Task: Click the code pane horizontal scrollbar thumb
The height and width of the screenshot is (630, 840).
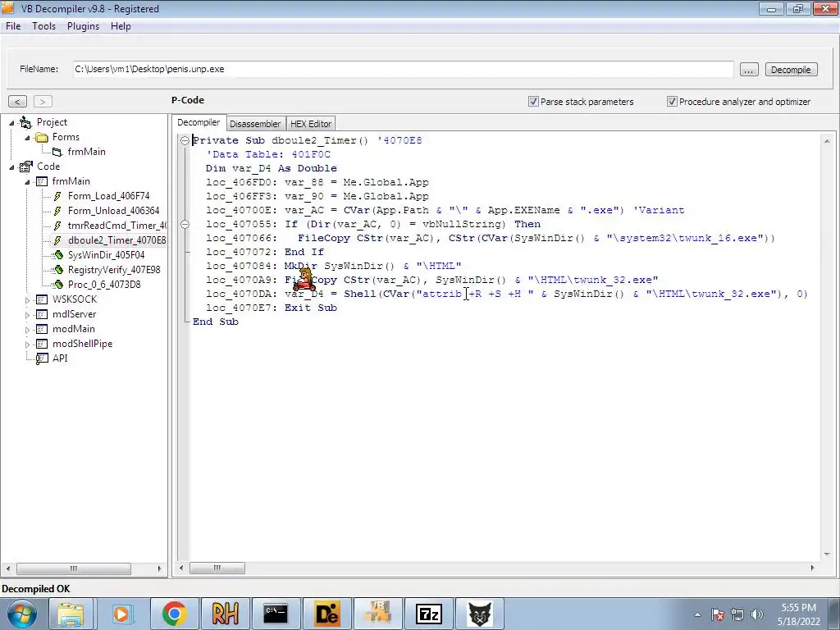Action: click(x=217, y=568)
